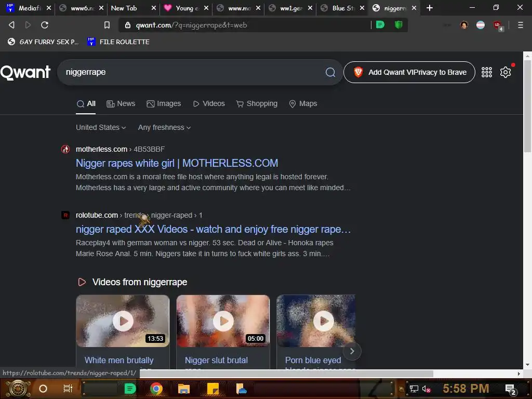The height and width of the screenshot is (399, 532).
Task: Open the green note icon in address bar
Action: pos(380,25)
